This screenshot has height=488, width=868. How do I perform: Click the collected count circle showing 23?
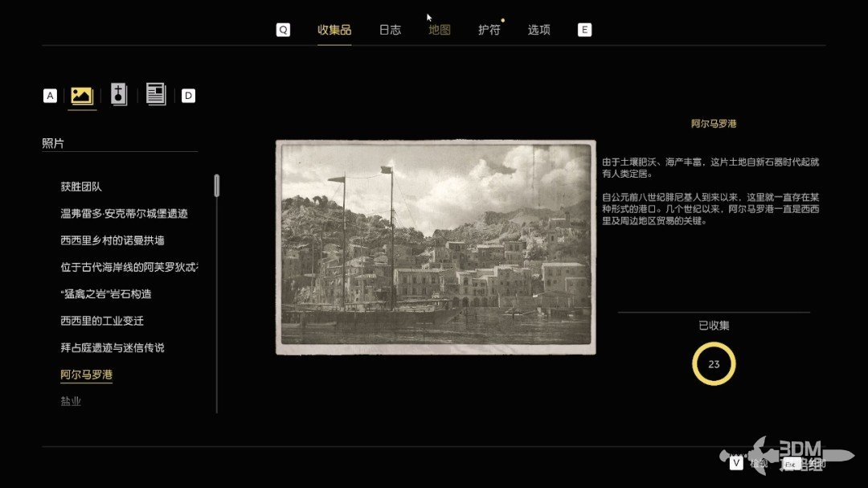coord(714,364)
